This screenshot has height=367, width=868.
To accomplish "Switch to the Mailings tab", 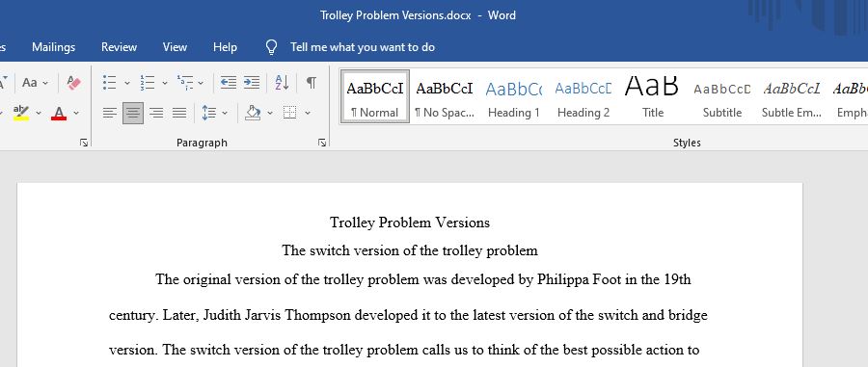I will 54,47.
